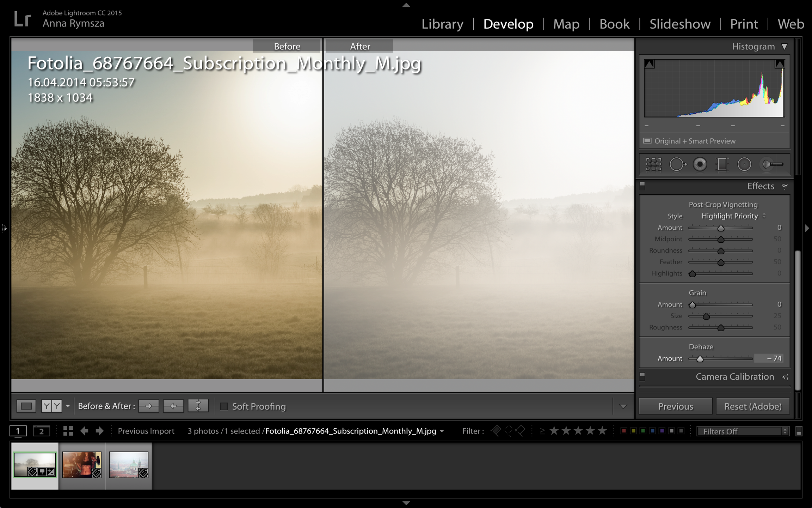The height and width of the screenshot is (508, 812).
Task: Open Grid view icon in filmstrip bar
Action: tap(68, 431)
